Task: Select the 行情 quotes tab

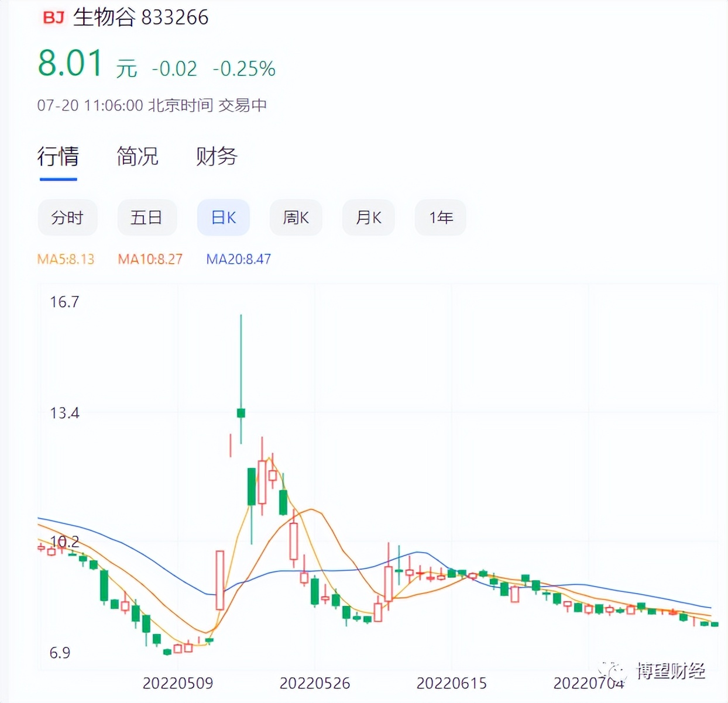Action: (58, 156)
